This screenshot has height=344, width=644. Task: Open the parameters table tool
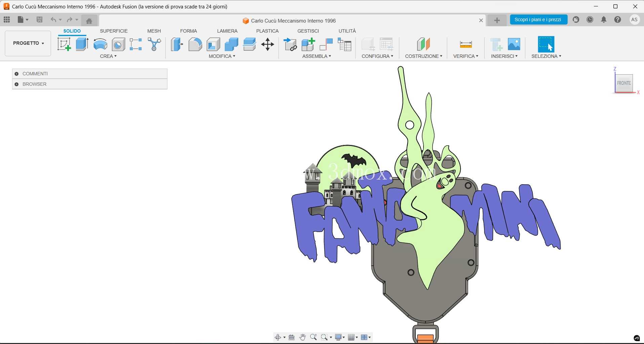tap(345, 44)
